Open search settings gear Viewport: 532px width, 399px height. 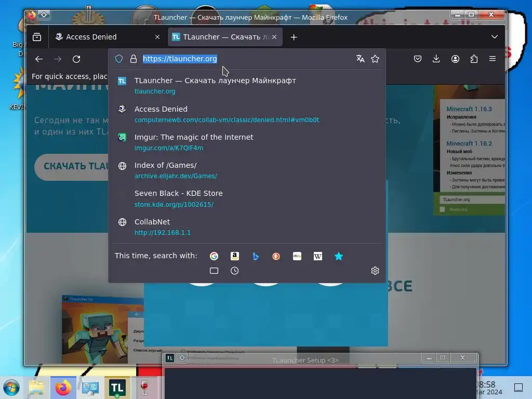pos(375,271)
